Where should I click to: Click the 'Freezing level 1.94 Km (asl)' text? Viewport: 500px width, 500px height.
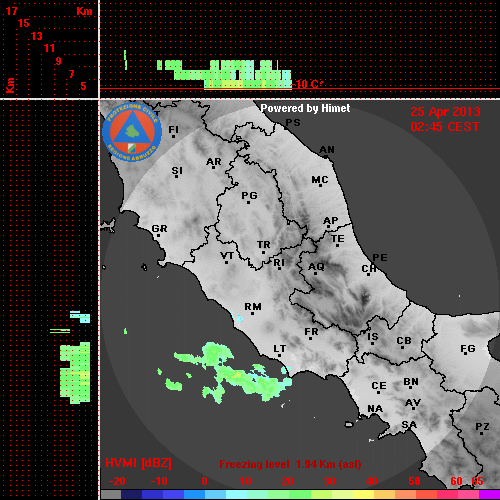pos(290,464)
